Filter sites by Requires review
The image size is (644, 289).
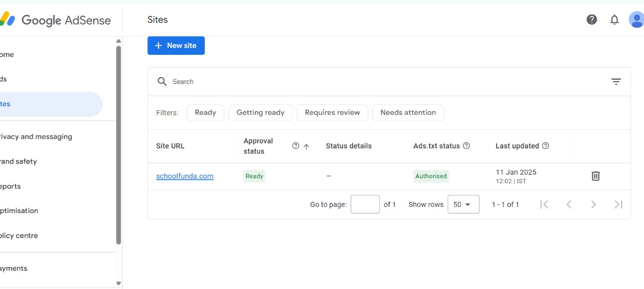[x=333, y=112]
